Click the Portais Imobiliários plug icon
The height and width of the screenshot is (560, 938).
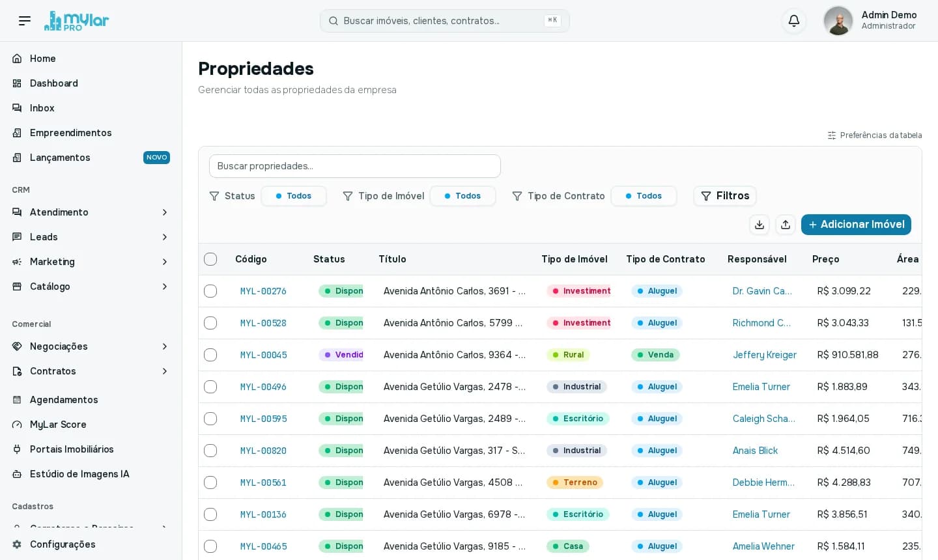tap(17, 449)
